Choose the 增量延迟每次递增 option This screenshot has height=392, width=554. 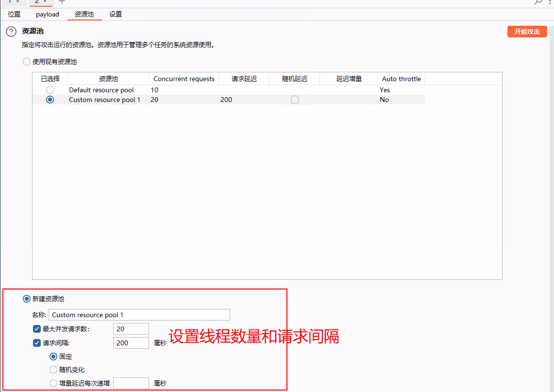click(x=53, y=383)
